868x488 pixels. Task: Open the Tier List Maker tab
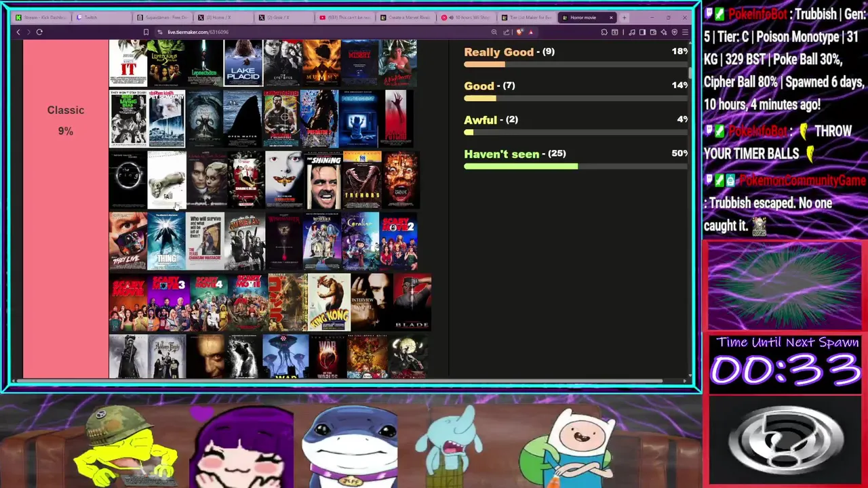527,18
